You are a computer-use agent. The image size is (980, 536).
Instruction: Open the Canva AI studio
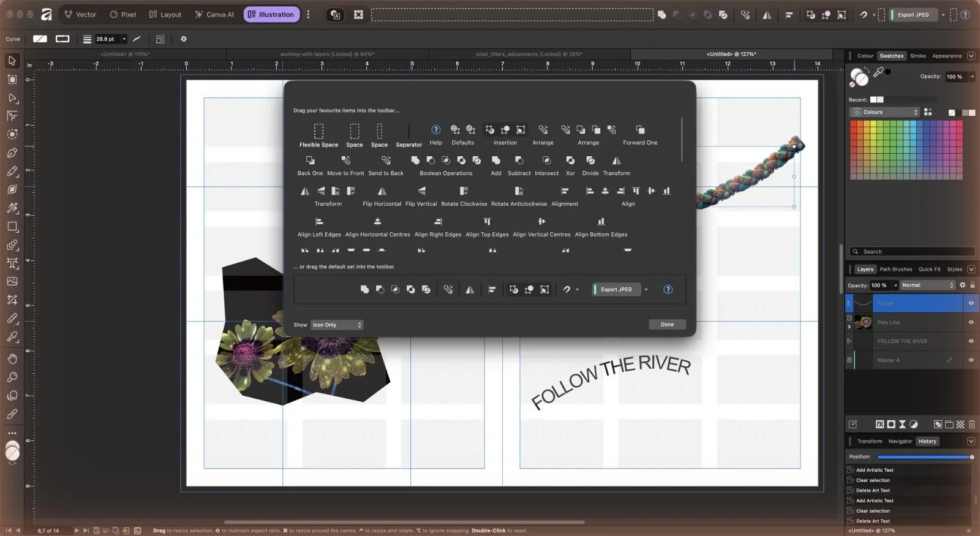[x=214, y=14]
